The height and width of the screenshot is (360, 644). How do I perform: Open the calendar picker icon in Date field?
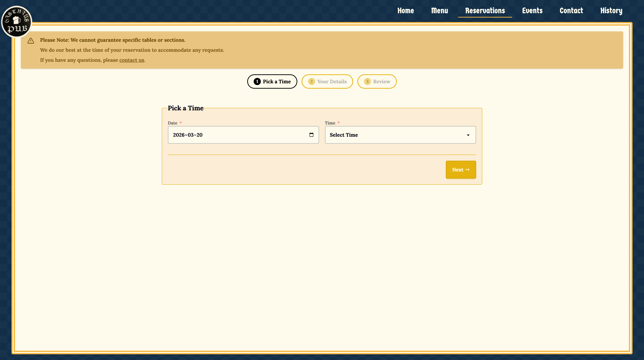311,135
